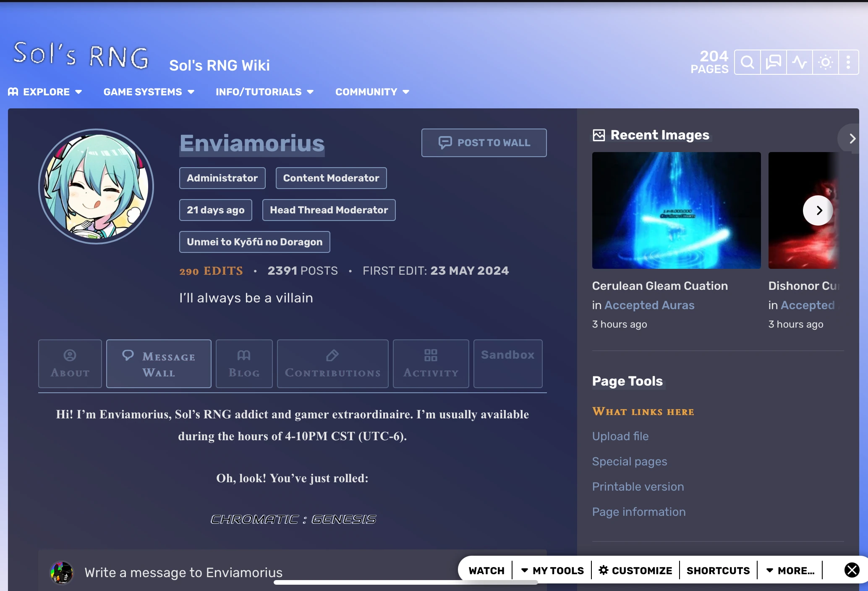Screen dimensions: 868x591
Task: Collapse the right sidebar with the chevron
Action: coord(852,139)
